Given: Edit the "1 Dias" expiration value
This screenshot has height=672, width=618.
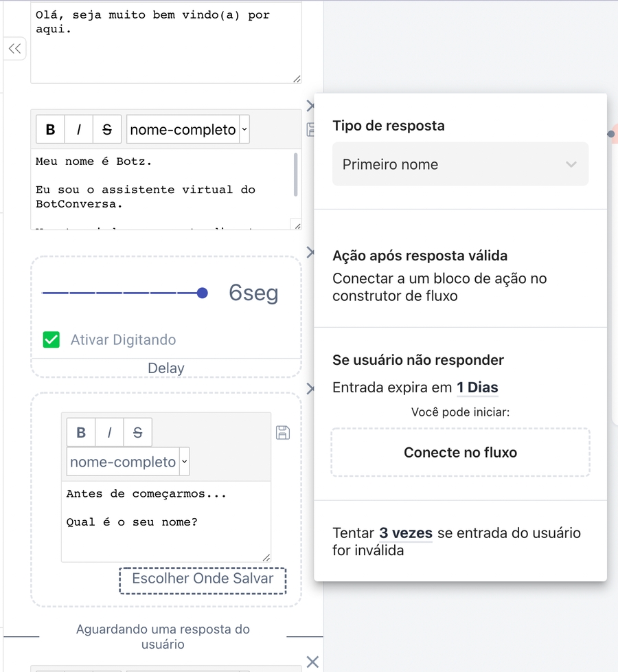Looking at the screenshot, I should [x=477, y=388].
